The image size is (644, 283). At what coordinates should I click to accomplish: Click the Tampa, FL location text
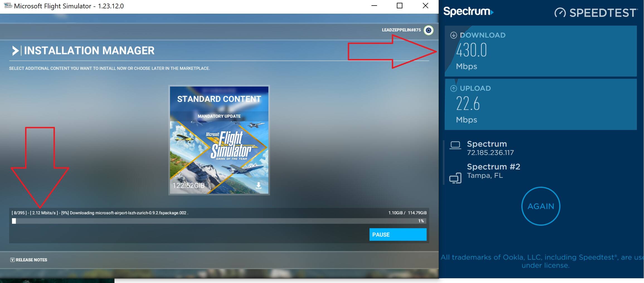pyautogui.click(x=485, y=176)
